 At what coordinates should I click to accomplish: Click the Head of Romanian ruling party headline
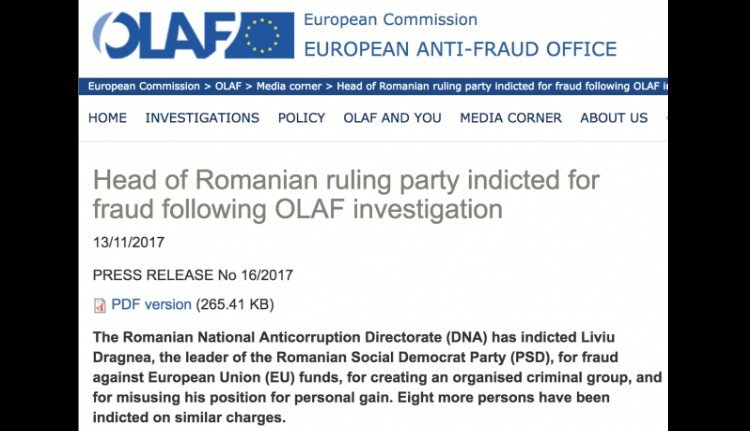pos(345,195)
